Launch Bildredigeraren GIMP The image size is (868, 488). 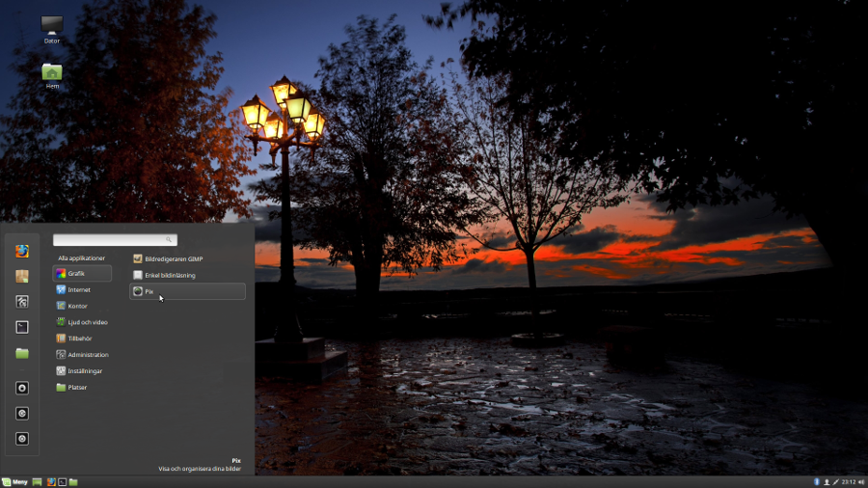tap(174, 258)
